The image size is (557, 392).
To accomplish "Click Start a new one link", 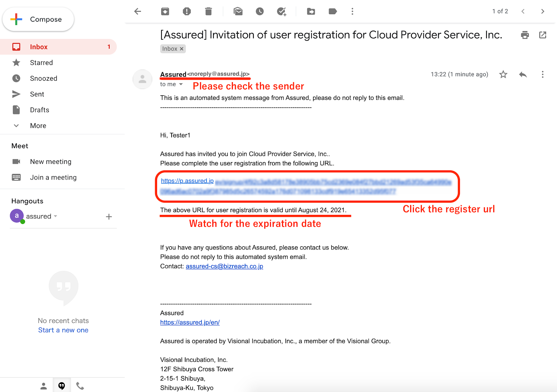I will (x=63, y=330).
